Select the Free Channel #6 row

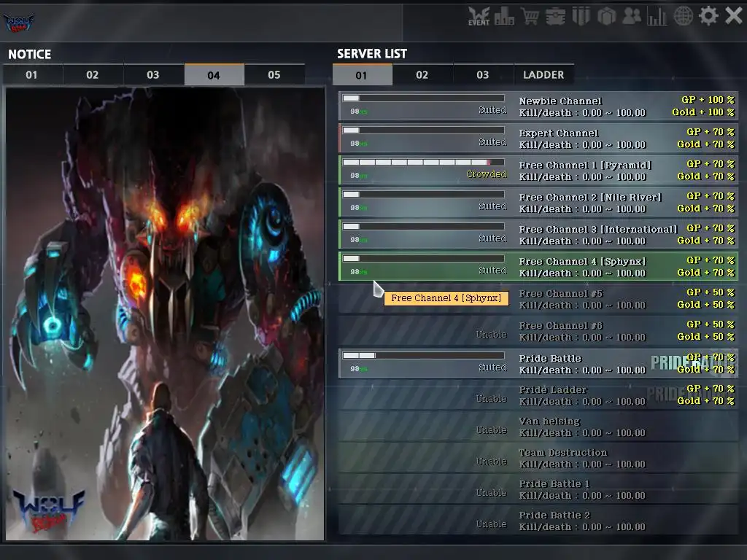pyautogui.click(x=538, y=331)
